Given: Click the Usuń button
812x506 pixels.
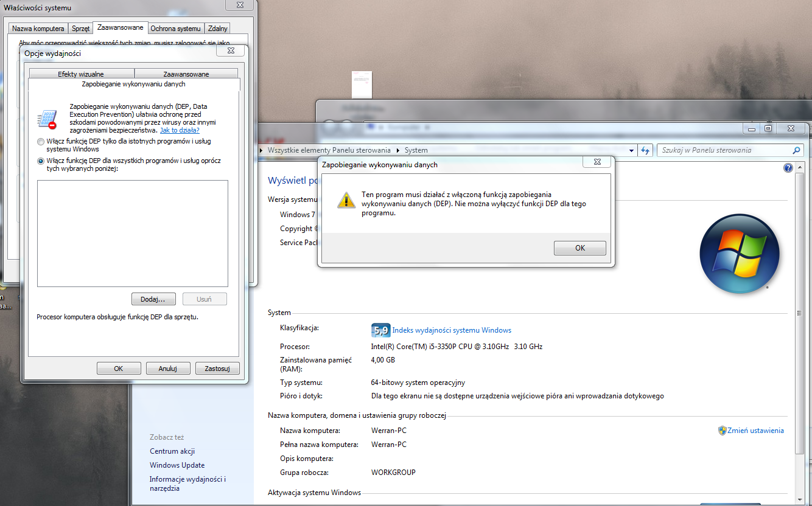Looking at the screenshot, I should click(205, 299).
